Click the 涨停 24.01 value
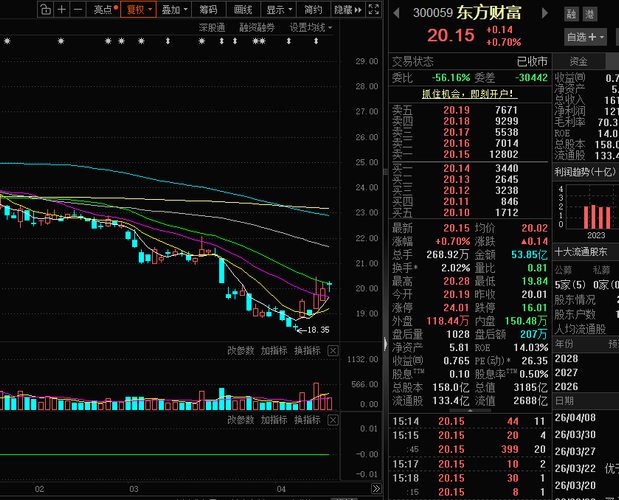The height and width of the screenshot is (500, 619). pos(456,308)
